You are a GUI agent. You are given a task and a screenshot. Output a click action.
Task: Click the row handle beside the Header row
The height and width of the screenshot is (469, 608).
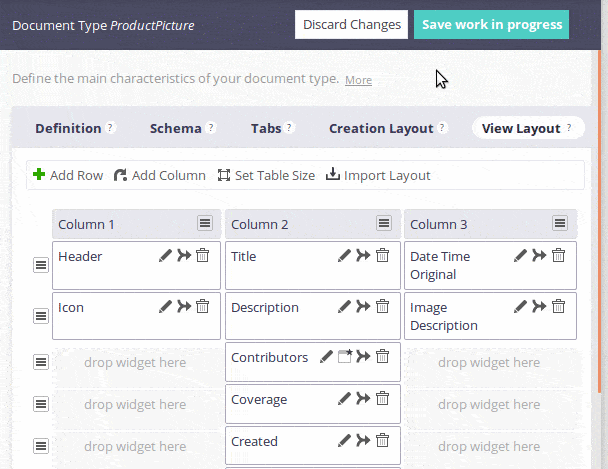41,265
